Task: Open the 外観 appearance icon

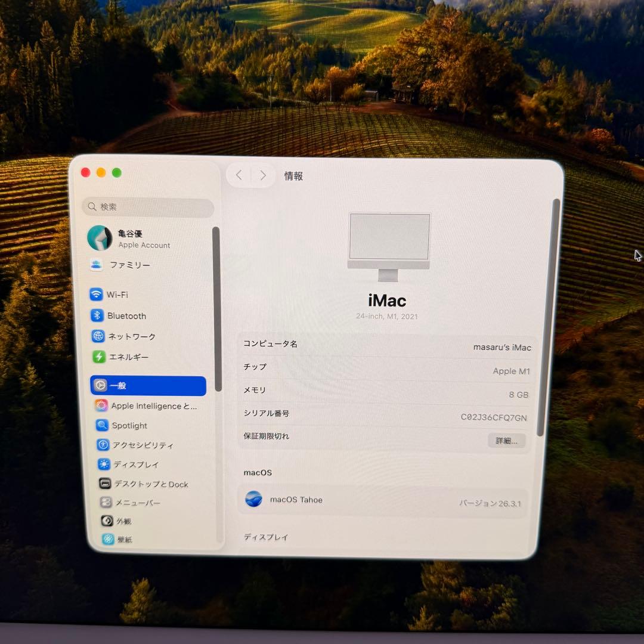Action: [107, 521]
